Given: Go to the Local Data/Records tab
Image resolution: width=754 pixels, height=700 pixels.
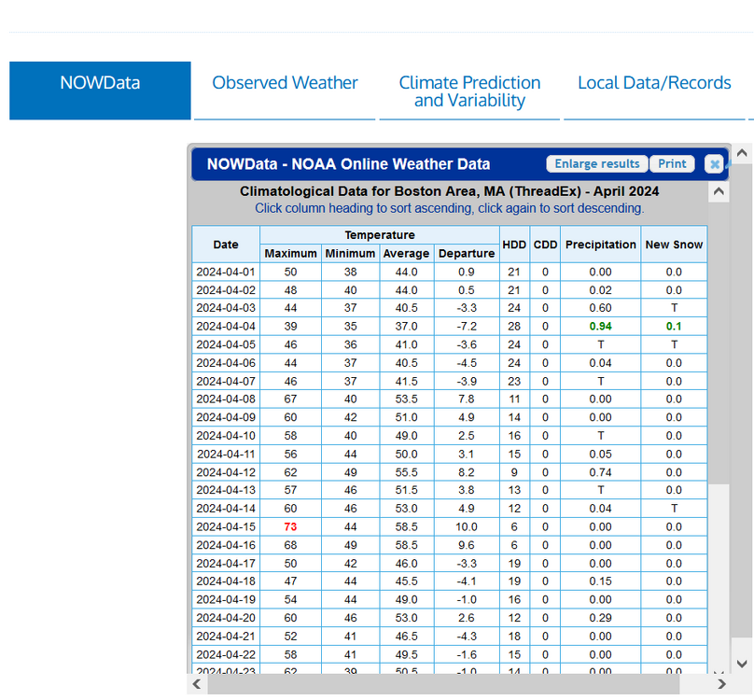Looking at the screenshot, I should pyautogui.click(x=654, y=91).
